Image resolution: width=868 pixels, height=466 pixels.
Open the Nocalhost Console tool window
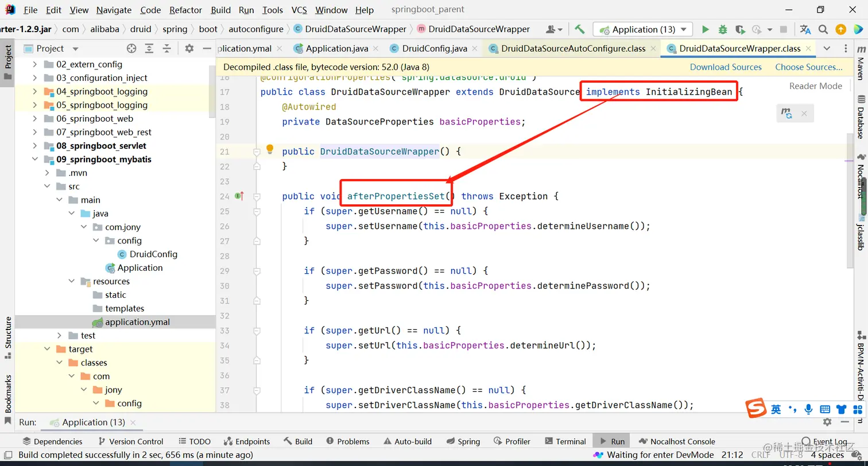coord(676,441)
